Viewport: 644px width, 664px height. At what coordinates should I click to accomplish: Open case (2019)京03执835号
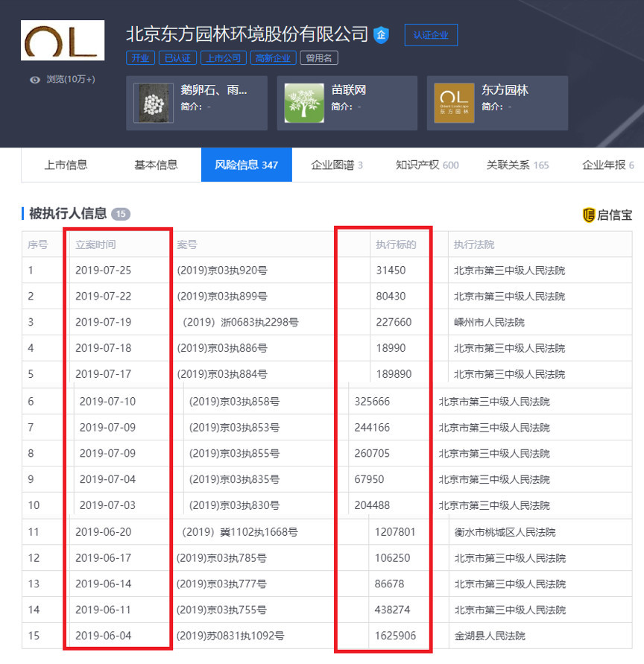[234, 479]
